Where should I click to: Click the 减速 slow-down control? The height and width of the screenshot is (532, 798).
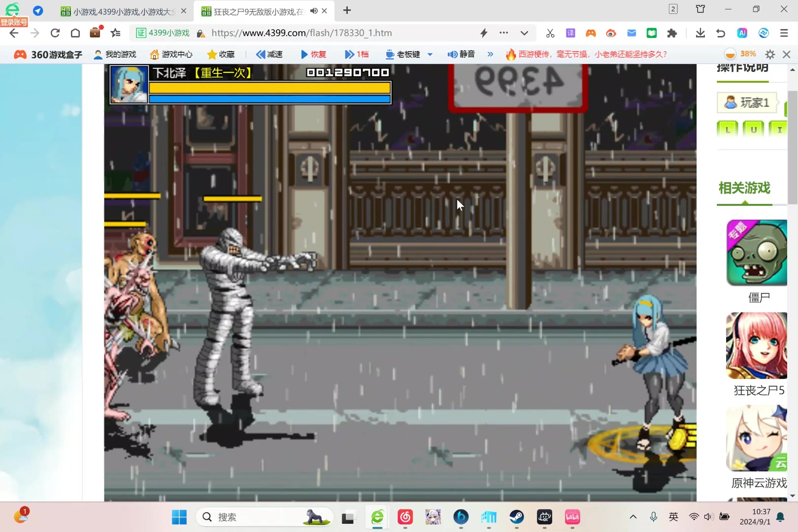click(x=269, y=54)
